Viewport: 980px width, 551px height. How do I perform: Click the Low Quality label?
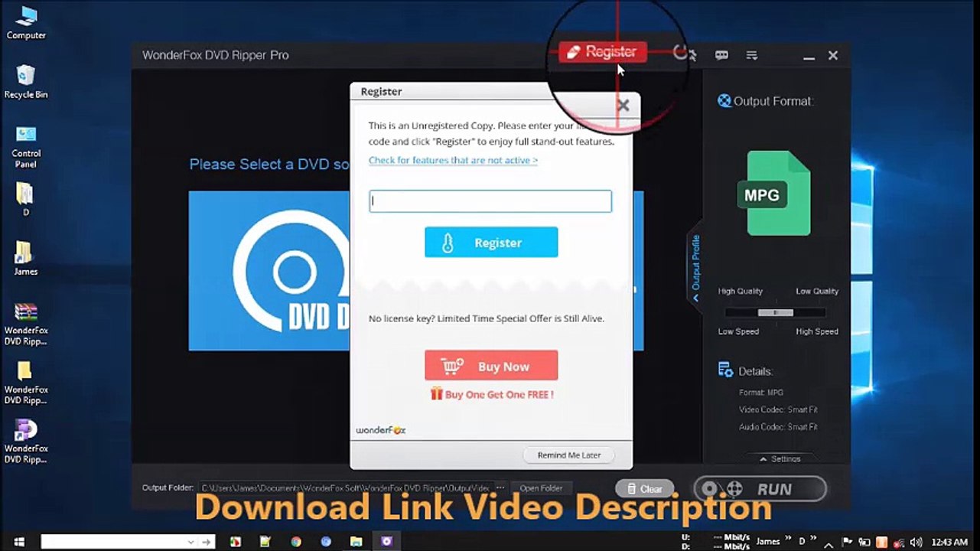click(x=816, y=291)
